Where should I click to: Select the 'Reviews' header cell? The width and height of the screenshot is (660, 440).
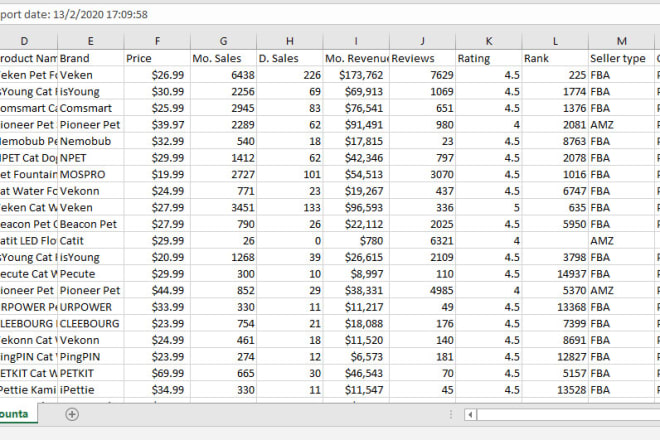pyautogui.click(x=423, y=58)
